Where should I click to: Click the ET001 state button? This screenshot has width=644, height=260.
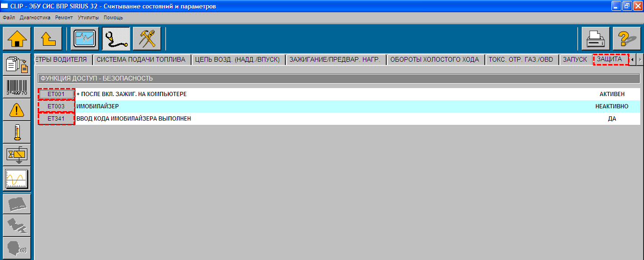pos(56,94)
